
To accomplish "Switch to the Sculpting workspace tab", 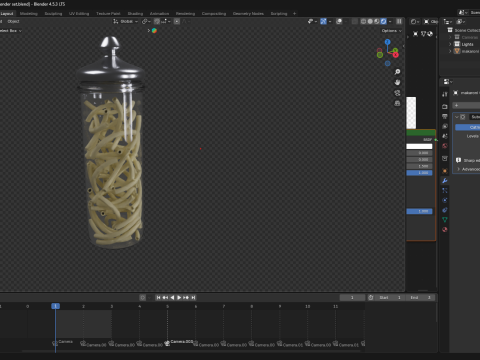I will [53, 14].
